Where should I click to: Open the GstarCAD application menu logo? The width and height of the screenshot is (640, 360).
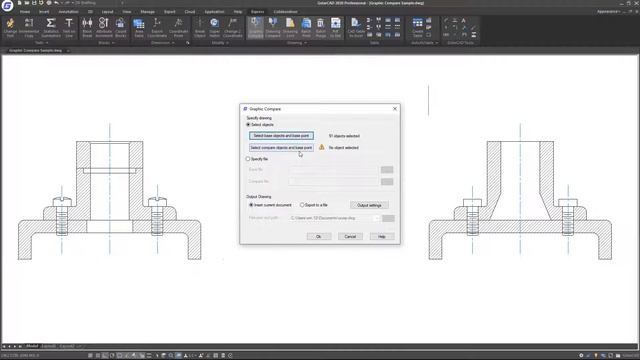coord(7,5)
